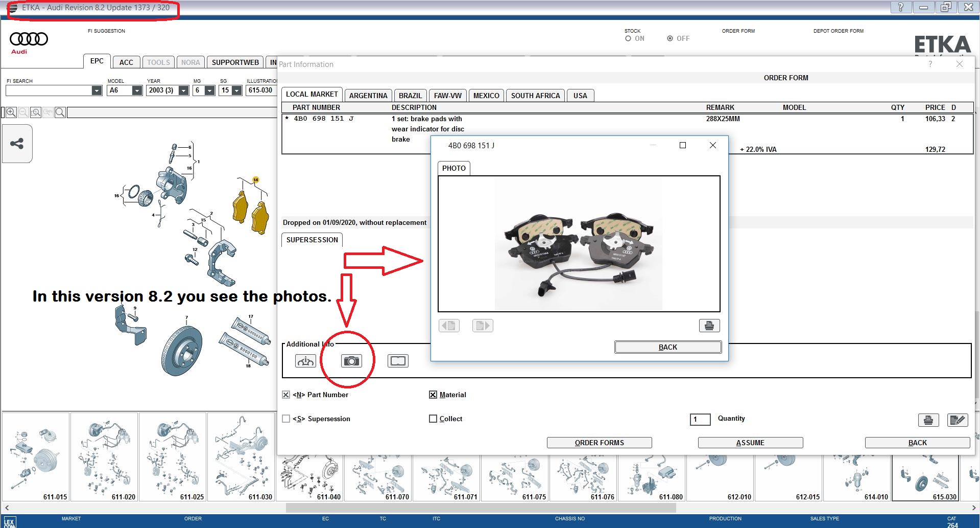980x528 pixels.
Task: Click the vehicle info icon in Additional Info
Action: coord(305,361)
